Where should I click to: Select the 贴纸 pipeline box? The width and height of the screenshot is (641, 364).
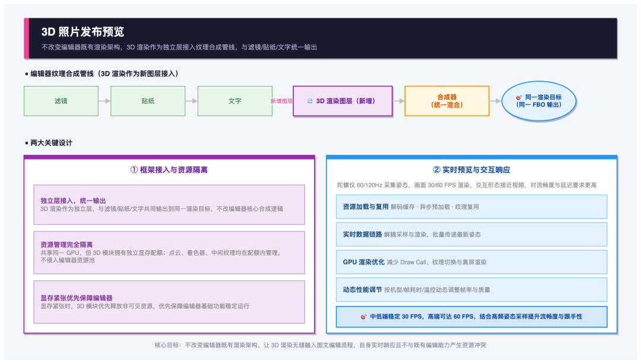148,101
